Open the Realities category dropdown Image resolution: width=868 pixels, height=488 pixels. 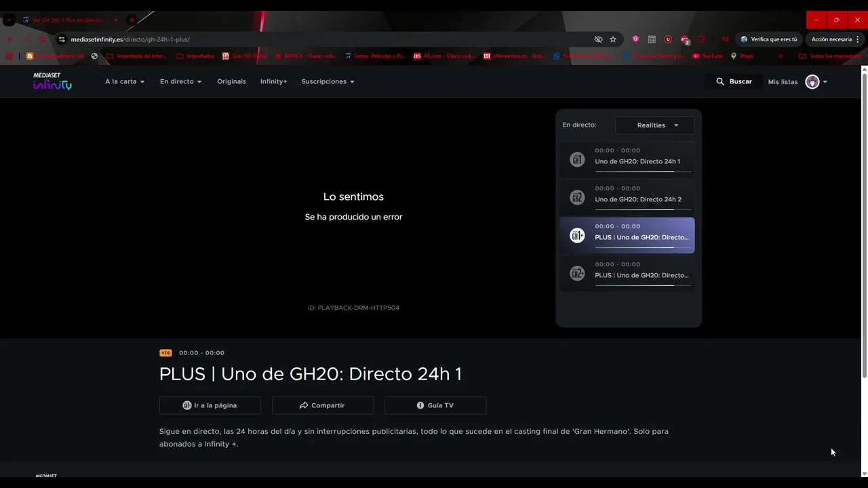tap(654, 125)
